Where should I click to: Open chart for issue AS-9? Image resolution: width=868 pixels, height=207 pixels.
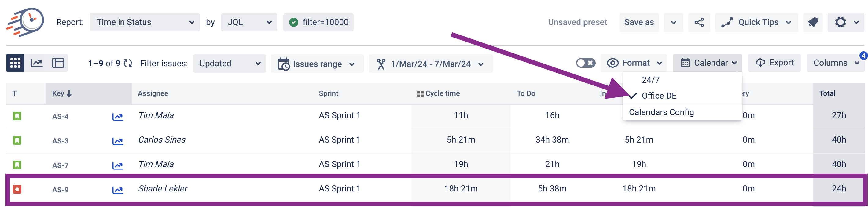tap(118, 190)
